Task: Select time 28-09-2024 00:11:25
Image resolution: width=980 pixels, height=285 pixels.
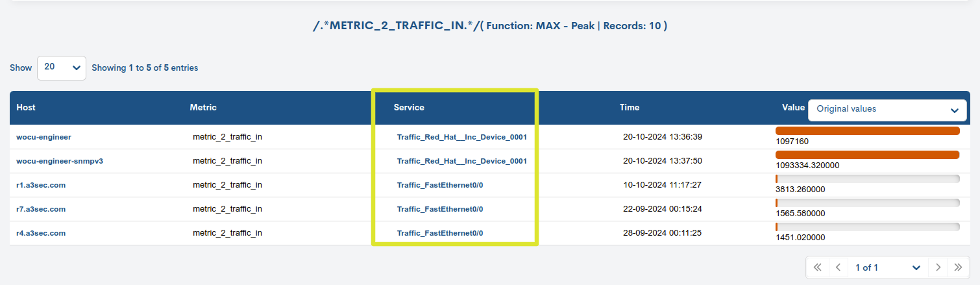Action: click(663, 233)
